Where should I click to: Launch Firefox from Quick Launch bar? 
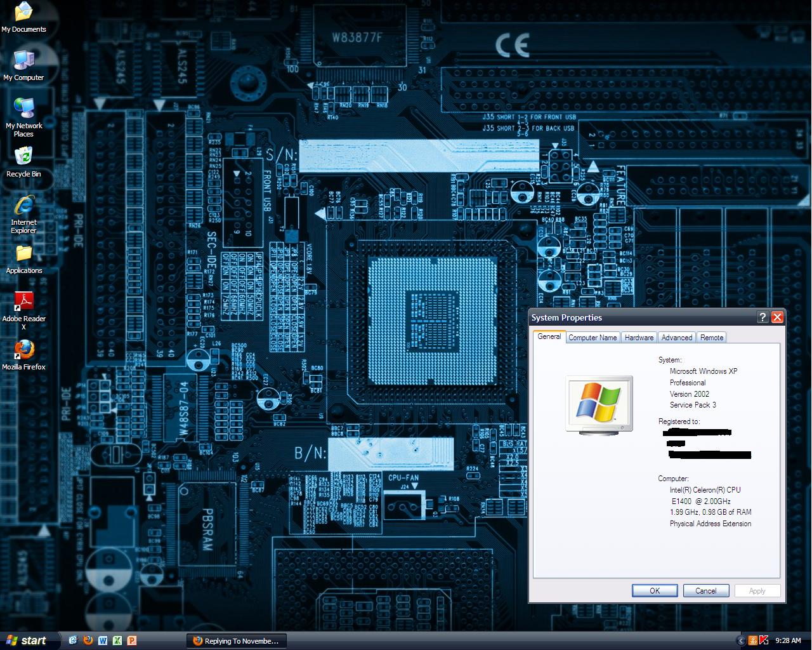(88, 640)
